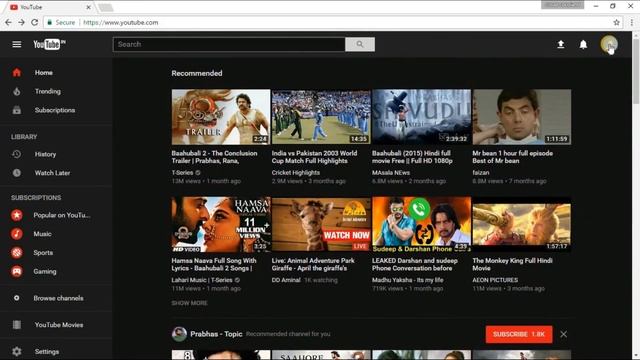Go back with the browser back arrow
640x360 pixels.
click(8, 22)
